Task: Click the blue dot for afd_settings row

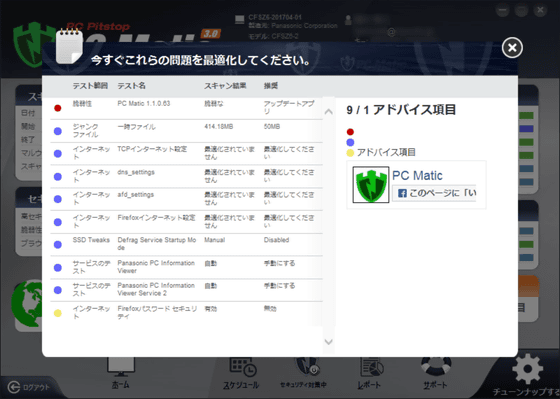Action: (58, 199)
